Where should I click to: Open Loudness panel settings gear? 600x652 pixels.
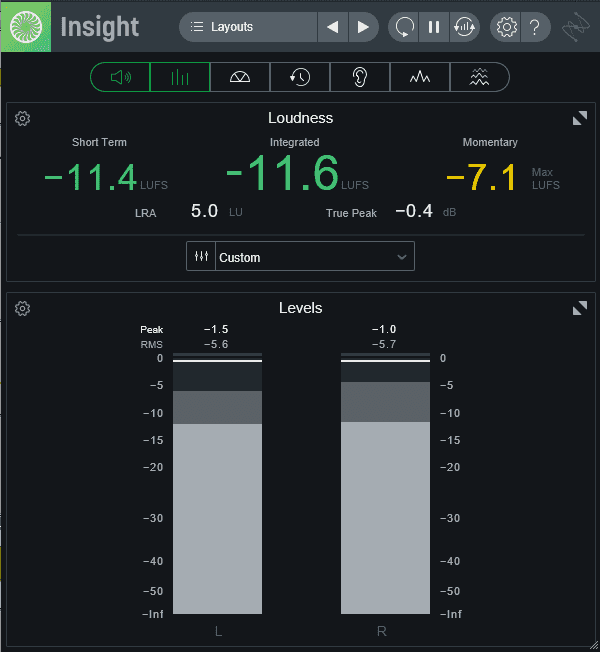tap(22, 119)
